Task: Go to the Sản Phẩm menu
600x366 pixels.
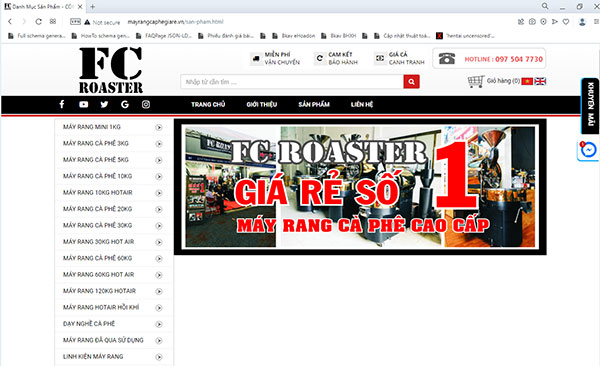Action: click(x=314, y=104)
